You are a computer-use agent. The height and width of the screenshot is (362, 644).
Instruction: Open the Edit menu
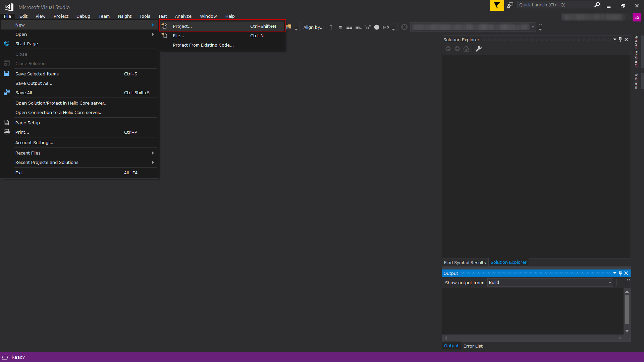click(23, 16)
